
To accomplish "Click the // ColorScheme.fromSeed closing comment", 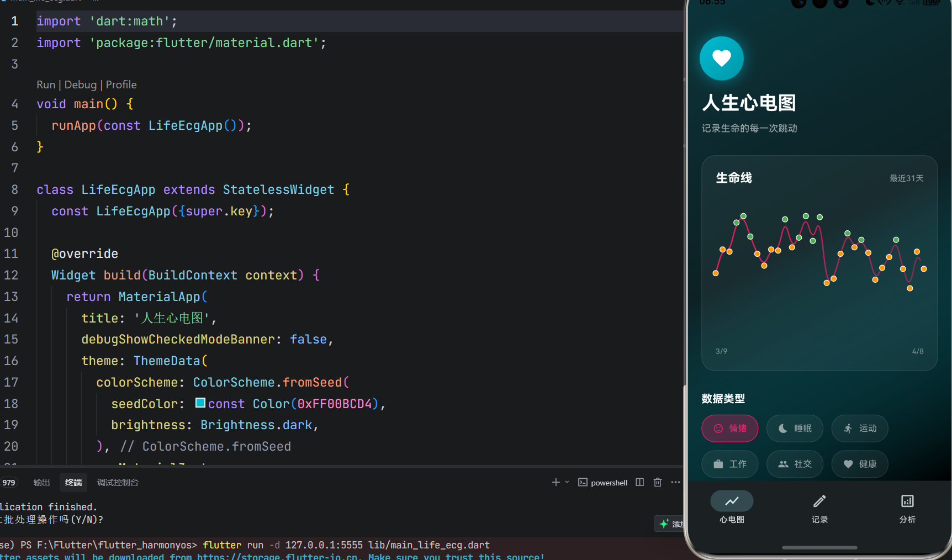I will point(205,446).
